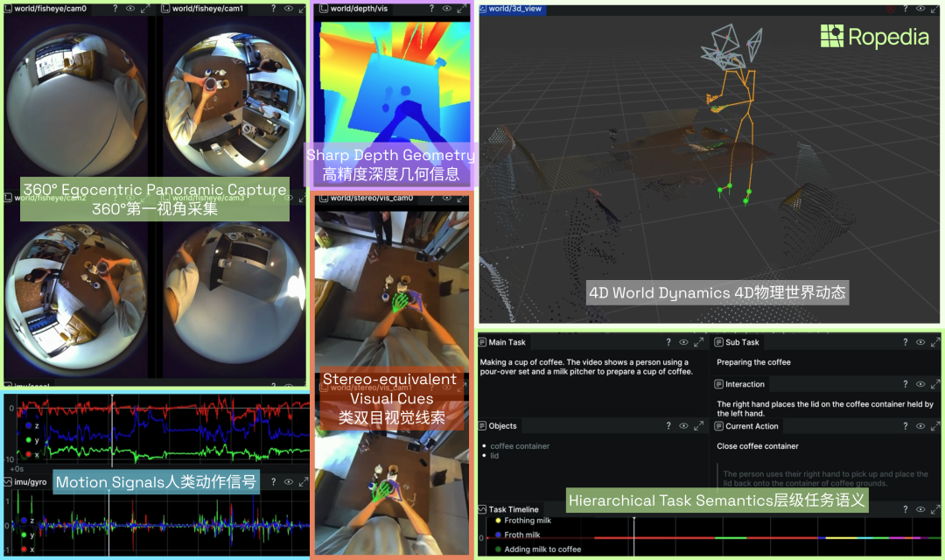Select the world/3d_view tab
This screenshot has width=945, height=560.
click(516, 9)
